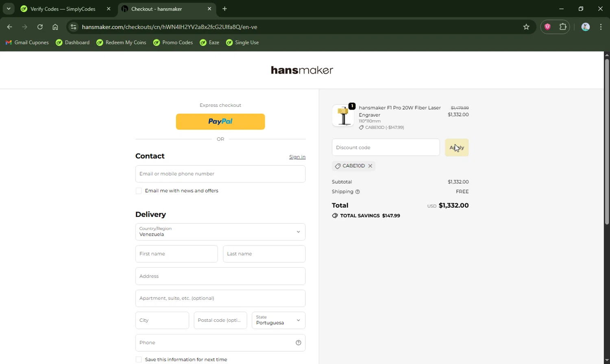Viewport: 610px width, 364px height.
Task: Click the hansmaker logo
Action: (302, 70)
